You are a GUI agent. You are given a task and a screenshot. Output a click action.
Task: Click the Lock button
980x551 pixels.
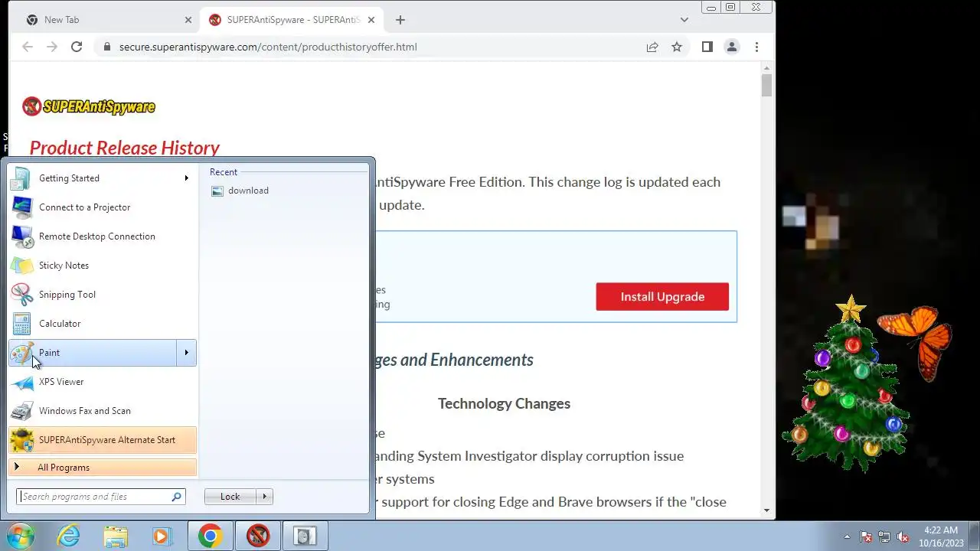click(x=230, y=497)
